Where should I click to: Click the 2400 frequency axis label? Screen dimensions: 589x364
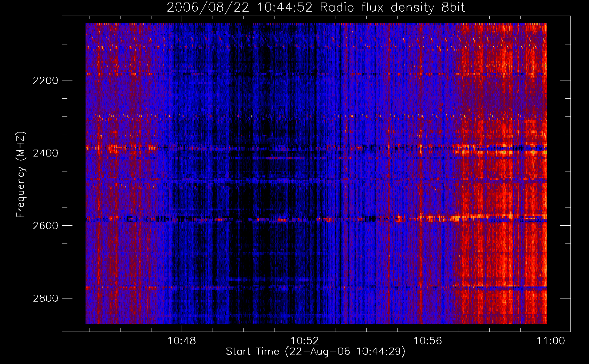coord(46,153)
